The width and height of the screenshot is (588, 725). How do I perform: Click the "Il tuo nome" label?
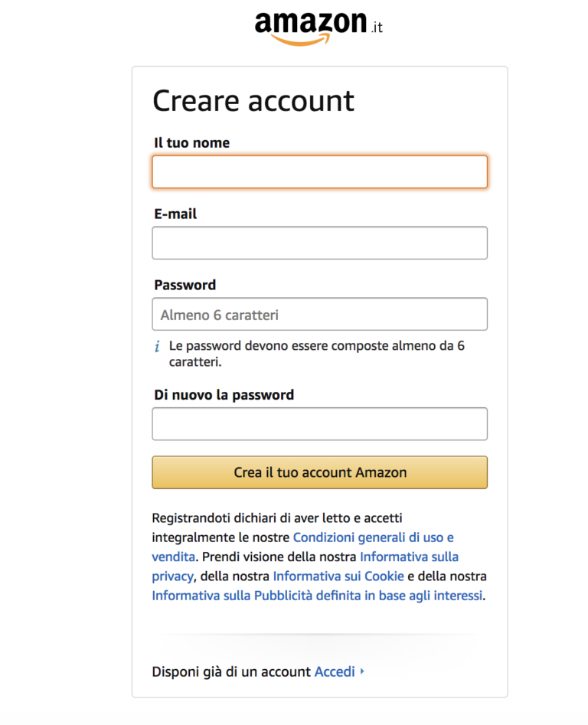[x=191, y=142]
